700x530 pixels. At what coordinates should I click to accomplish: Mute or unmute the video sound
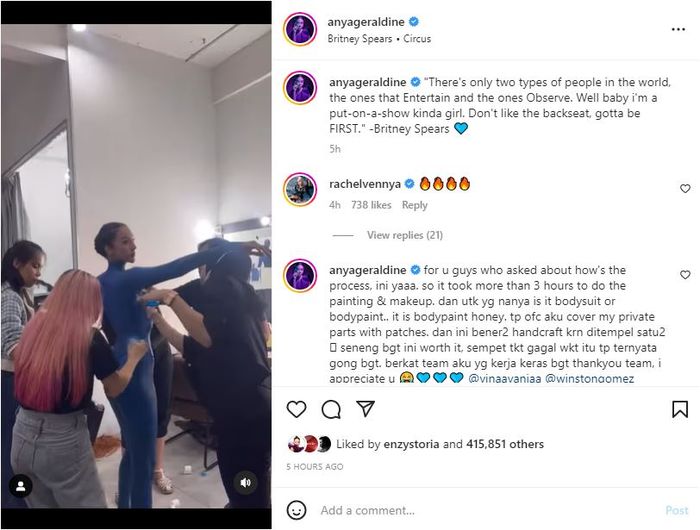(245, 483)
